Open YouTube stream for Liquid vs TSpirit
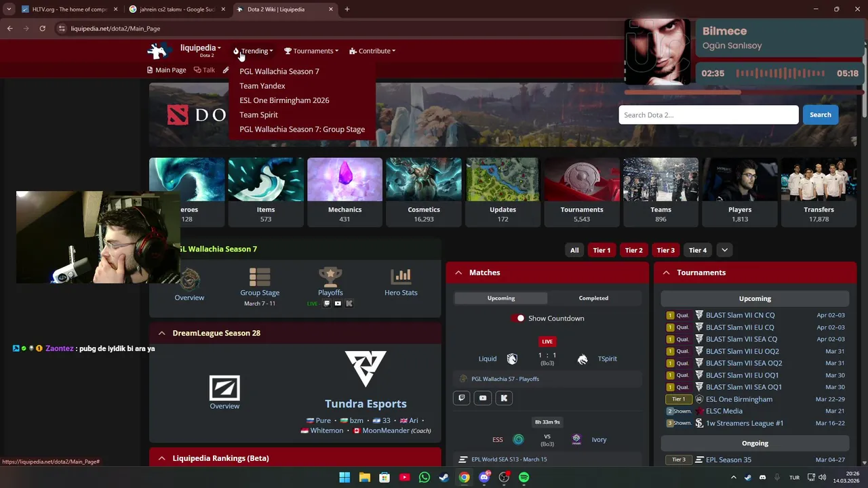This screenshot has width=868, height=488. (483, 398)
